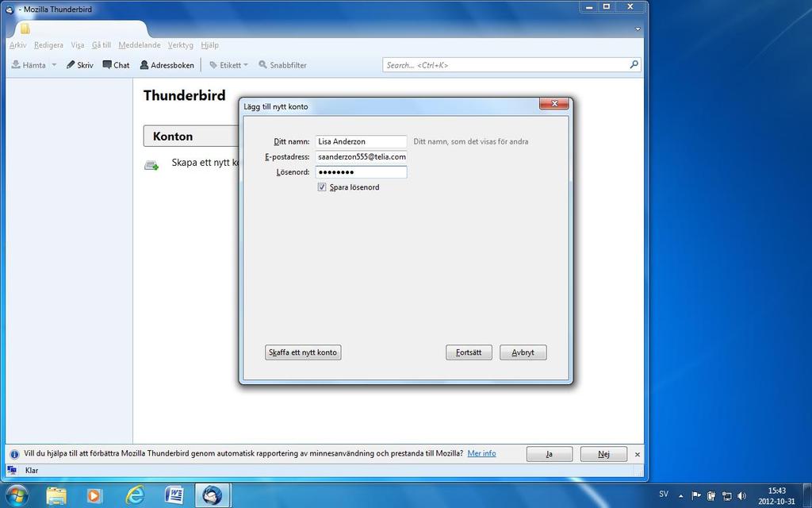Open the Windows Start menu
812x508 pixels.
pyautogui.click(x=17, y=495)
